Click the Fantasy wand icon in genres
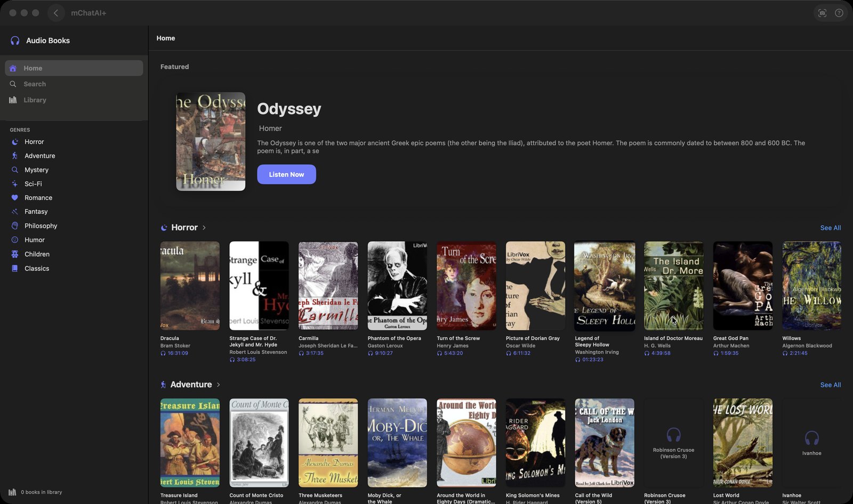This screenshot has height=504, width=853. (x=15, y=212)
